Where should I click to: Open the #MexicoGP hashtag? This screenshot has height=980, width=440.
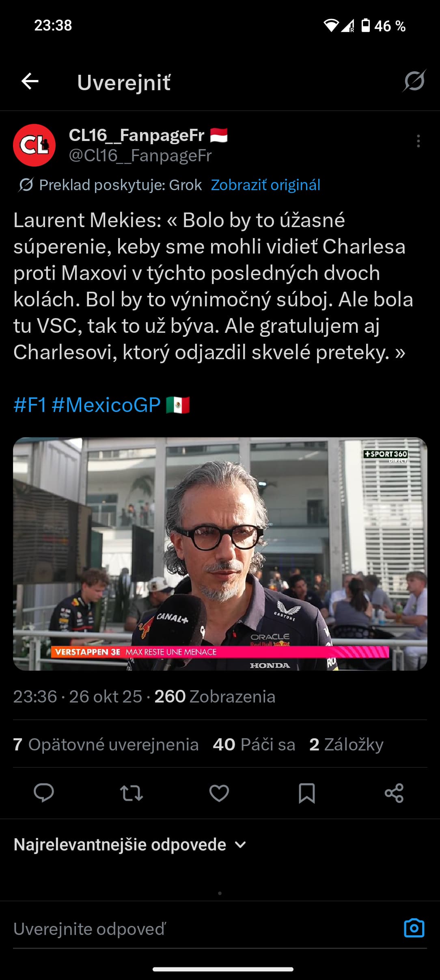[x=106, y=405]
